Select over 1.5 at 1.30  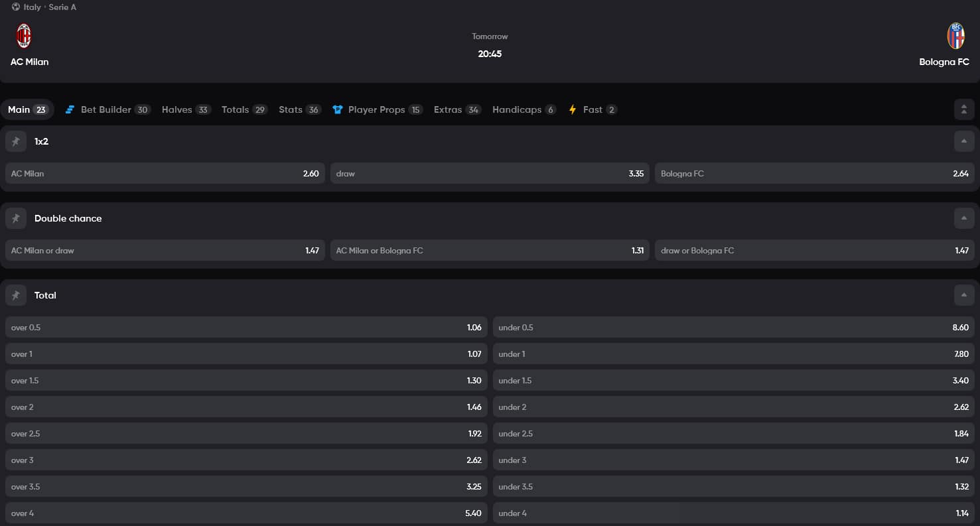pos(246,381)
